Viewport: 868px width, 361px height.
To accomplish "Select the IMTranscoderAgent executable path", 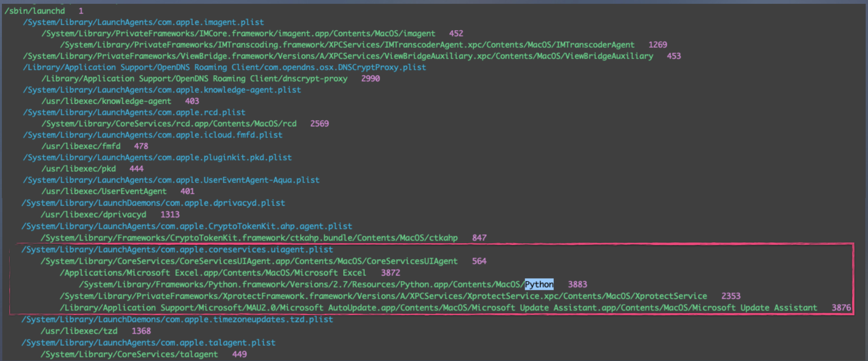I will click(x=347, y=45).
